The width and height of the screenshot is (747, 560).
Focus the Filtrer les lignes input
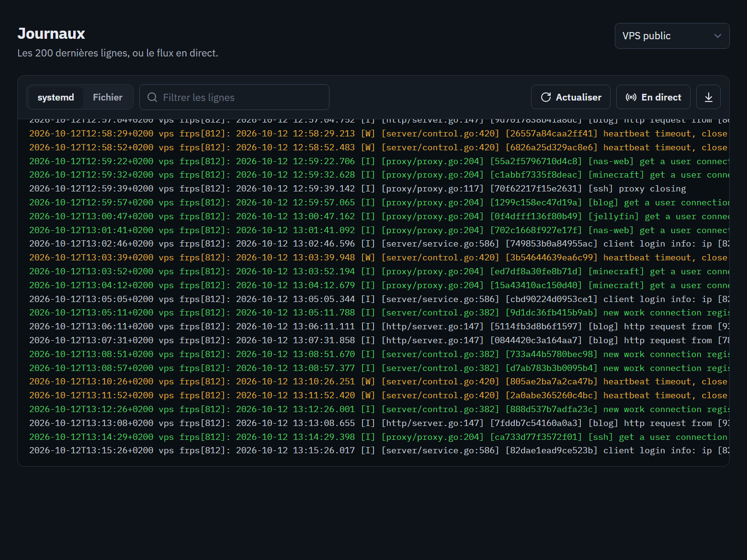[x=234, y=97]
